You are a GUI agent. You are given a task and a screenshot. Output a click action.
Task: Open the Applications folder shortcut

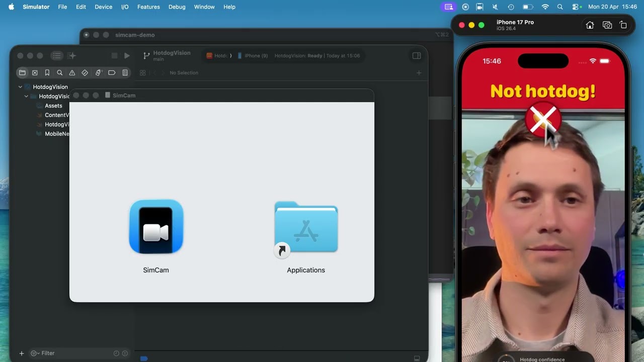306,227
